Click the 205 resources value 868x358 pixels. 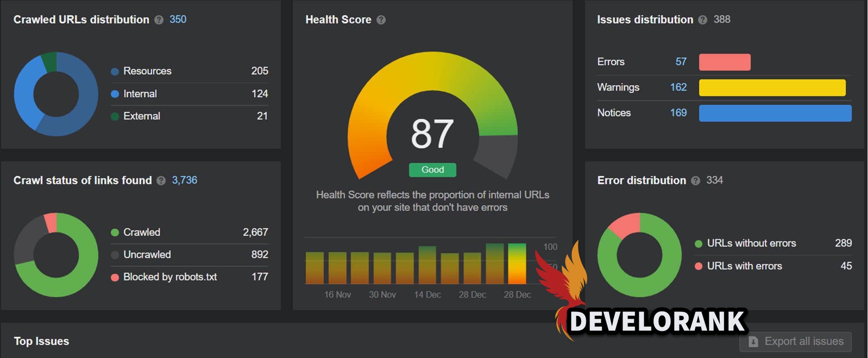coord(260,71)
